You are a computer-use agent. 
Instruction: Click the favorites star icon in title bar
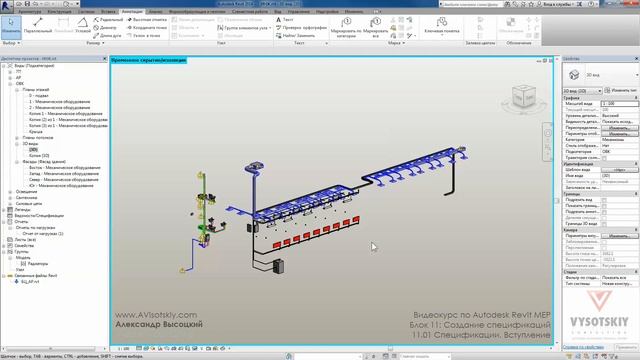(x=531, y=4)
